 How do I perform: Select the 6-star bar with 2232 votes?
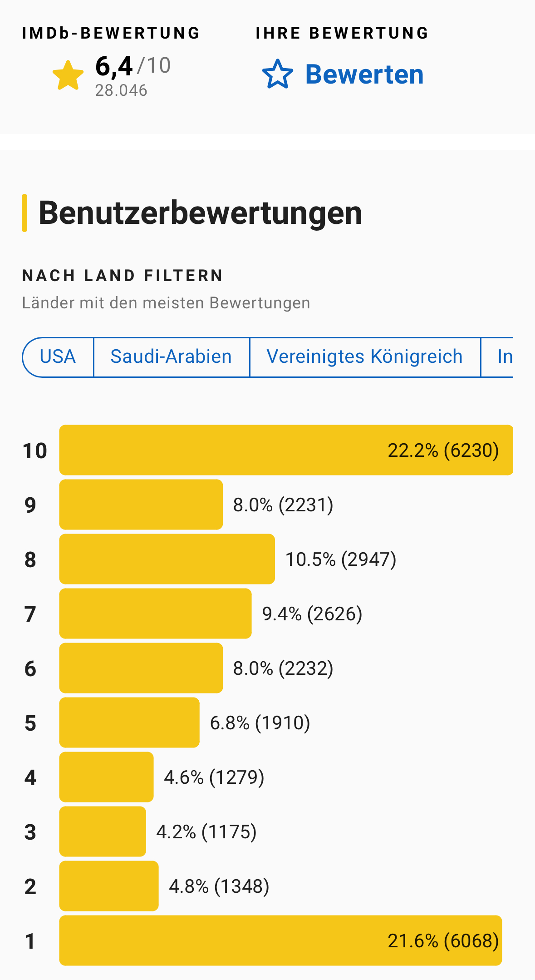141,668
